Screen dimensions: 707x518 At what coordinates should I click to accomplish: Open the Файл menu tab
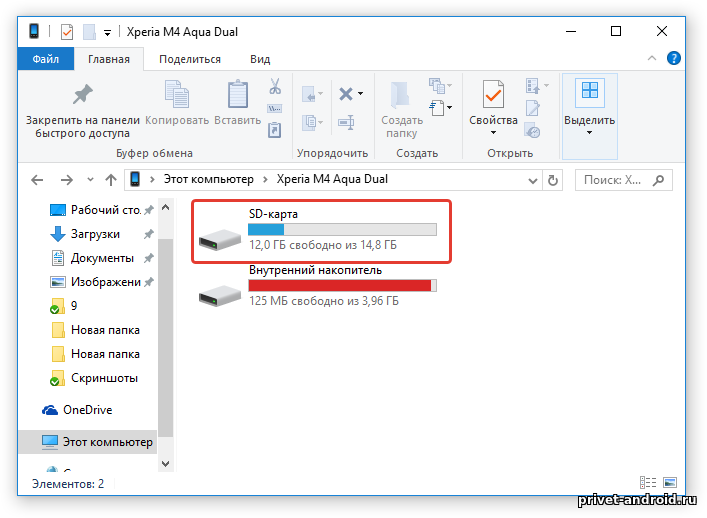tap(46, 59)
